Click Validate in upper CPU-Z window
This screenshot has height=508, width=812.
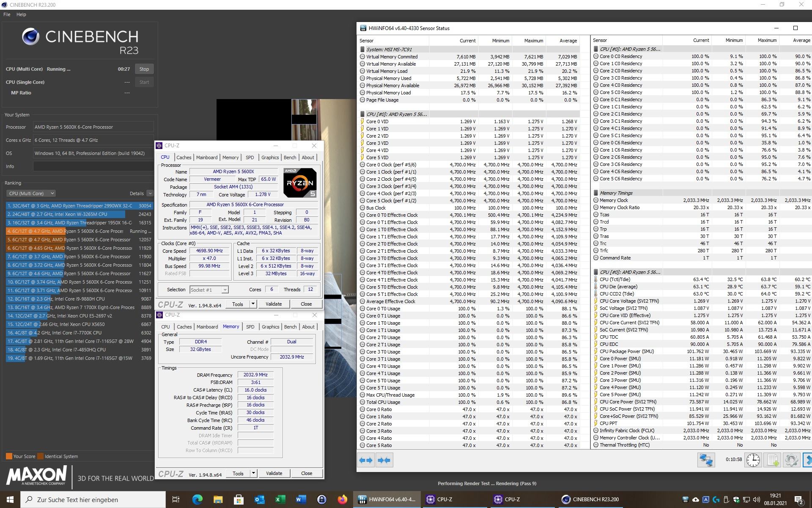(274, 304)
